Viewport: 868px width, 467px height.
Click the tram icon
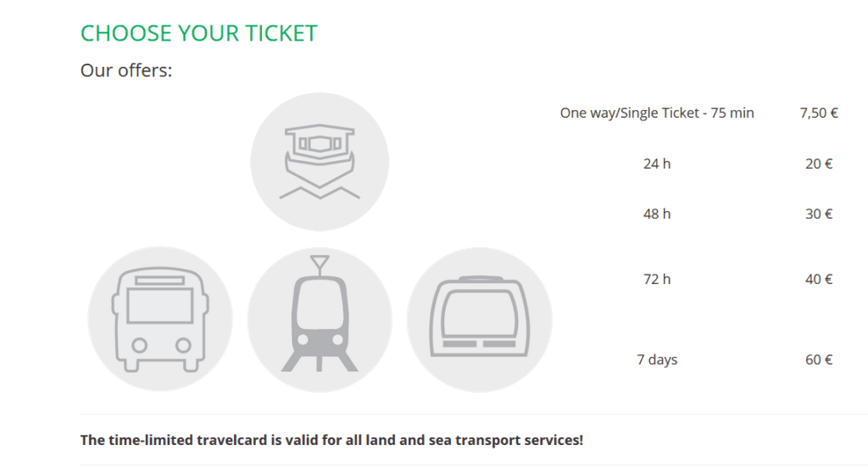pos(320,320)
